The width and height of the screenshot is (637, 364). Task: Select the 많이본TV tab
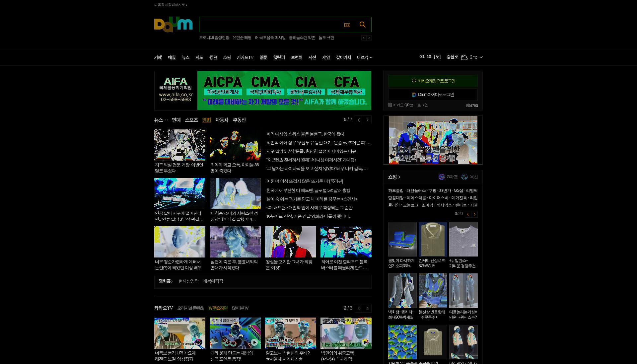[x=240, y=308]
